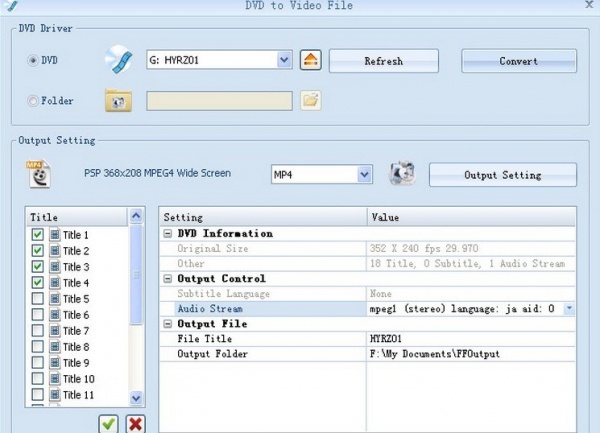Click the browse folder icon
This screenshot has width=600, height=433.
pos(310,100)
